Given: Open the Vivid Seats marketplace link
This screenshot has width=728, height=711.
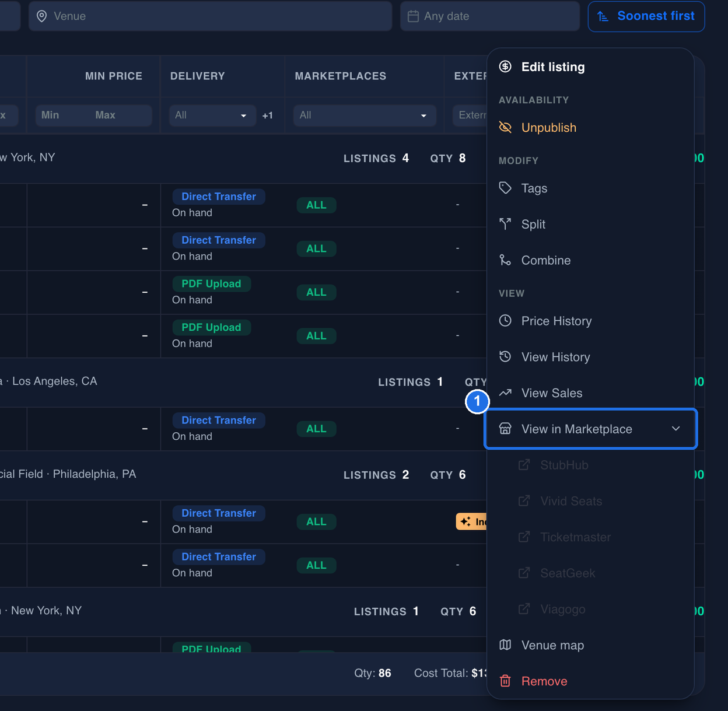Looking at the screenshot, I should click(590, 502).
